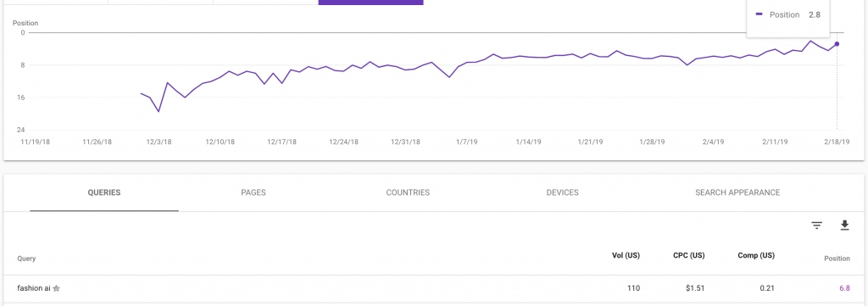
Task: Sort by the Comp (US) column
Action: pos(756,256)
